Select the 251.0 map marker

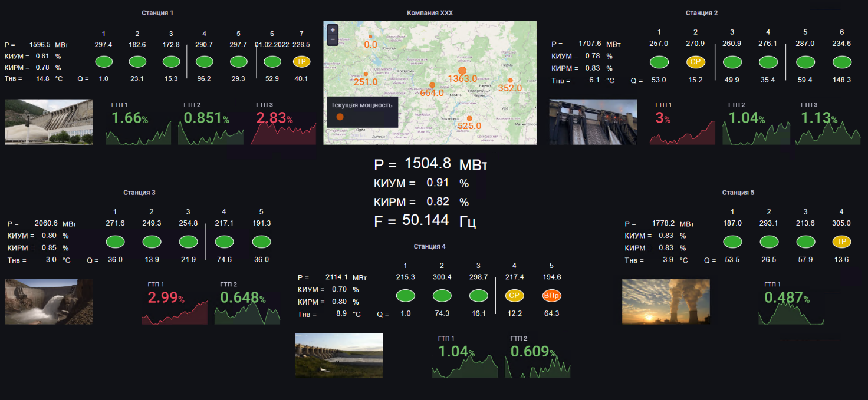pyautogui.click(x=366, y=74)
